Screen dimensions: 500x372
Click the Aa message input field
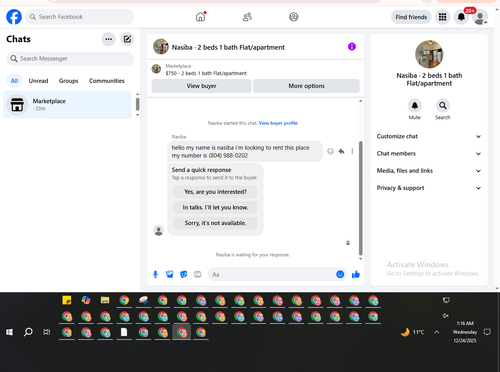click(x=272, y=274)
